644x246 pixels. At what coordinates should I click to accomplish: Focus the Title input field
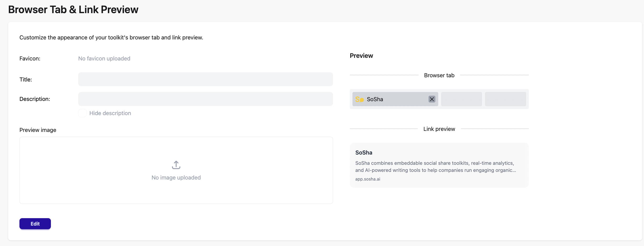205,79
